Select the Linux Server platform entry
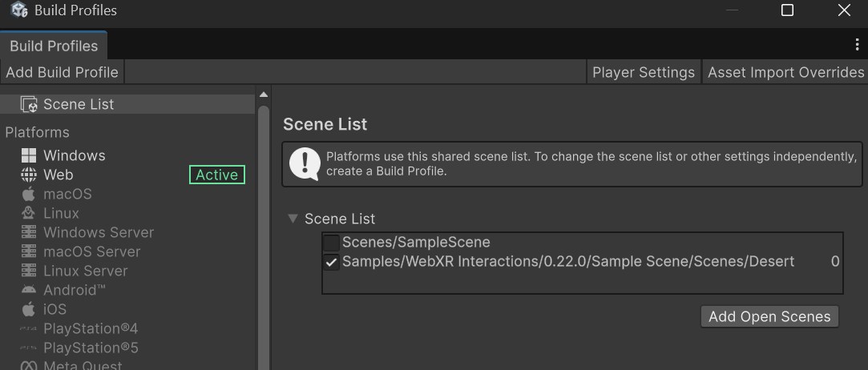The image size is (868, 370). pos(85,271)
